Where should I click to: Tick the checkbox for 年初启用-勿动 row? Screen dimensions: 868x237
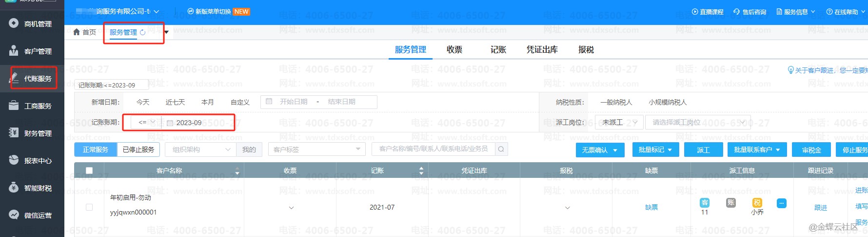89,207
